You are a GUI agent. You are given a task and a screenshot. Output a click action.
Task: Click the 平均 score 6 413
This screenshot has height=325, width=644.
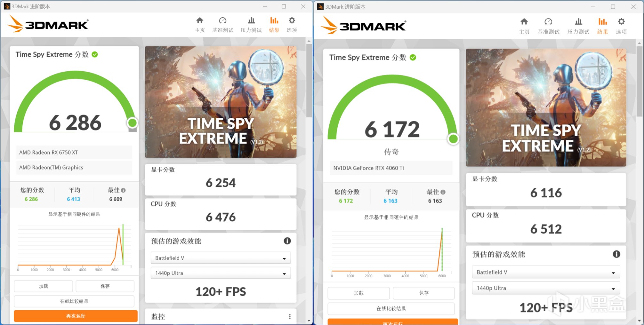click(74, 199)
